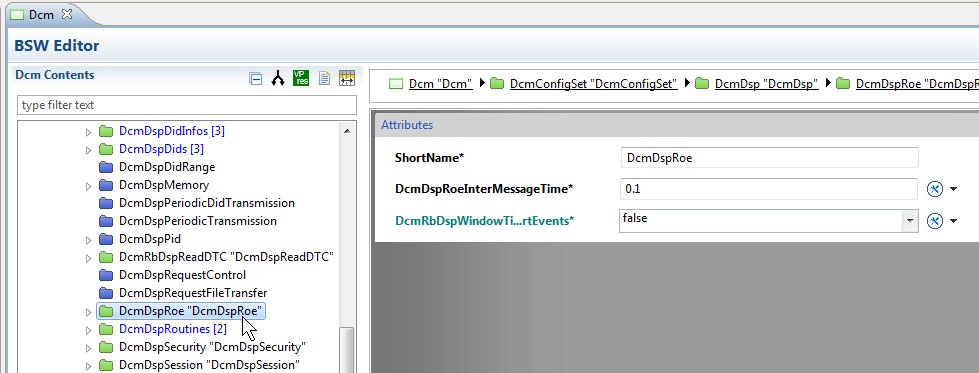Click the blue folder icon of DcmDspRequestControl
This screenshot has height=373, width=979.
(106, 275)
